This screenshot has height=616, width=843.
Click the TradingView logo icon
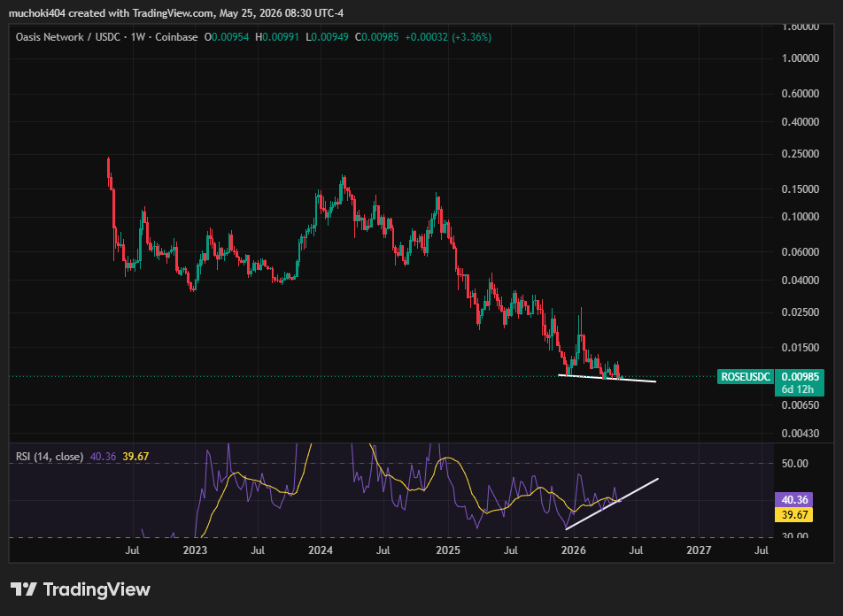point(23,589)
